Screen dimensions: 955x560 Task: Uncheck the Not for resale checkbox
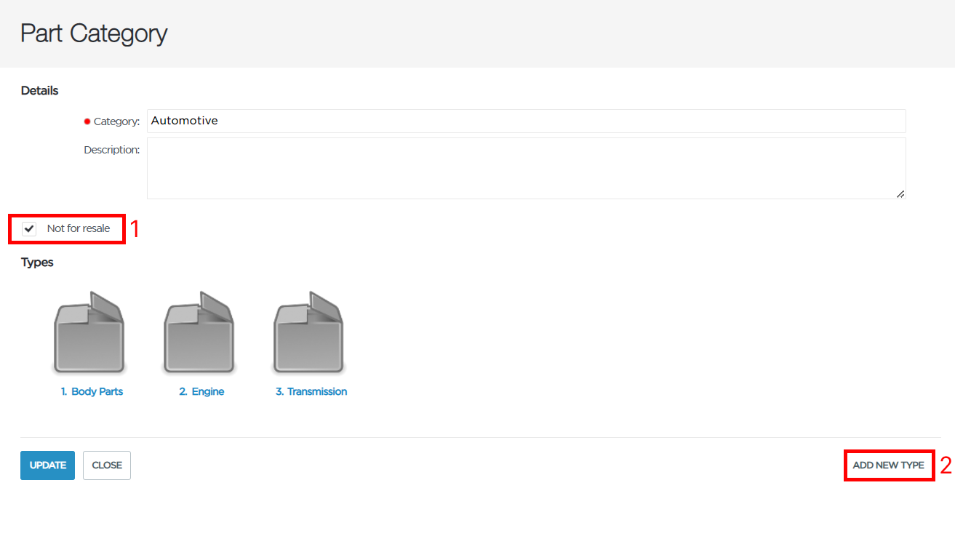[x=29, y=229]
